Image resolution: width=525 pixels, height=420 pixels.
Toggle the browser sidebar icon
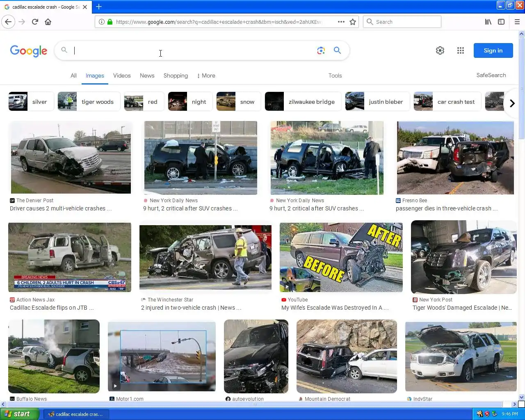click(501, 22)
